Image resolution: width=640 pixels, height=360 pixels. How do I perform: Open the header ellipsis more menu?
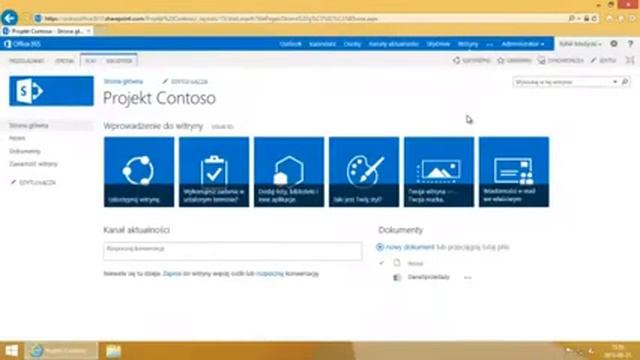(490, 44)
